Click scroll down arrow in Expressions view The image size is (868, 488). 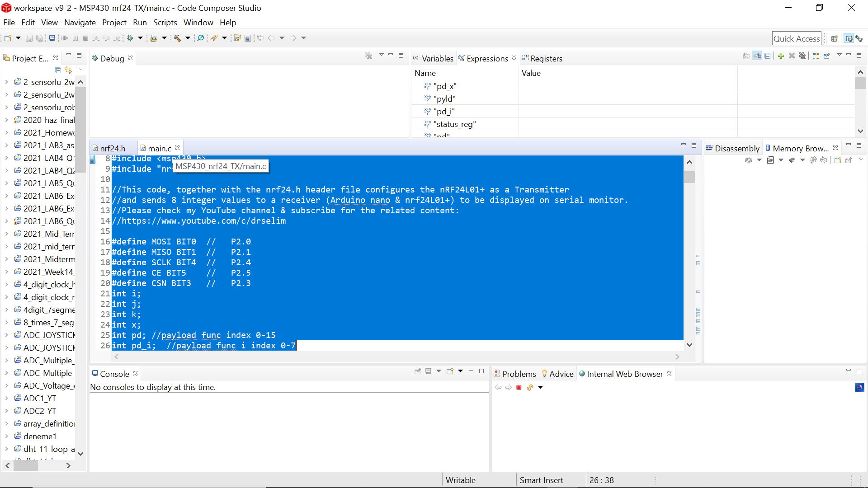pos(860,131)
